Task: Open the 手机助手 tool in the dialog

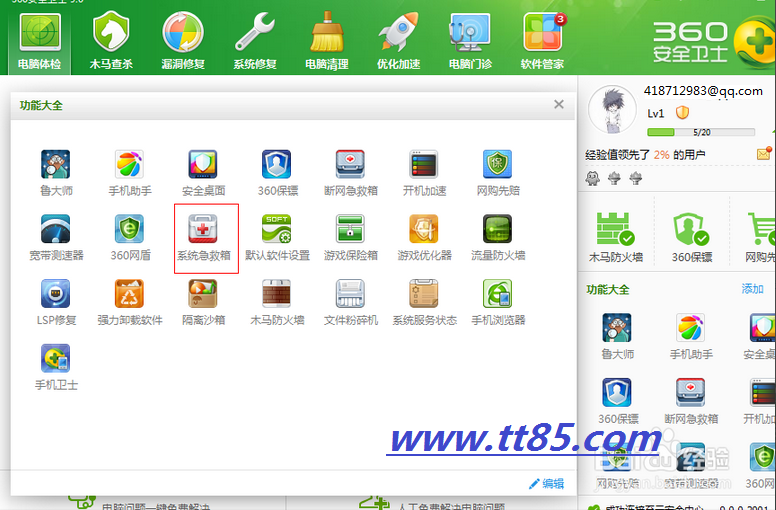Action: [x=129, y=171]
